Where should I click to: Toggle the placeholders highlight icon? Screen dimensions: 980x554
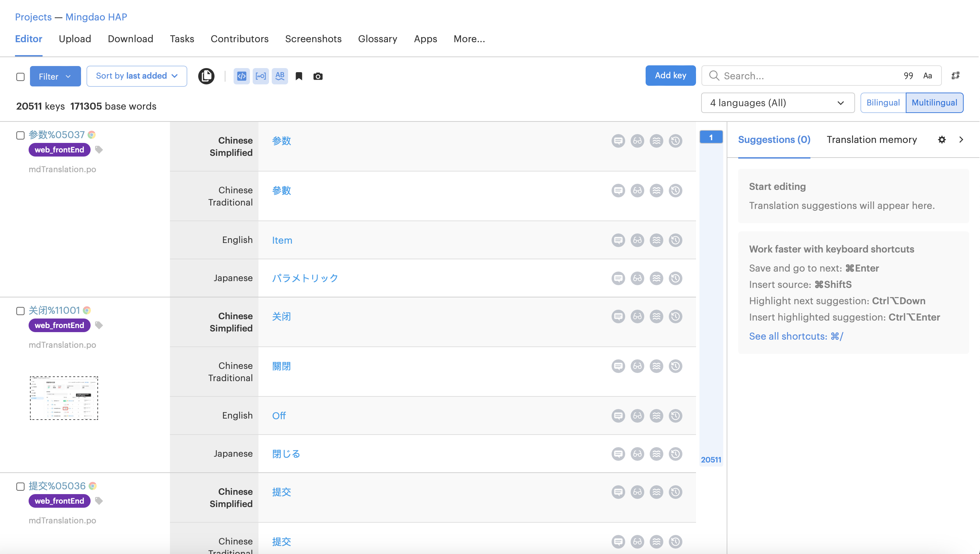[260, 76]
